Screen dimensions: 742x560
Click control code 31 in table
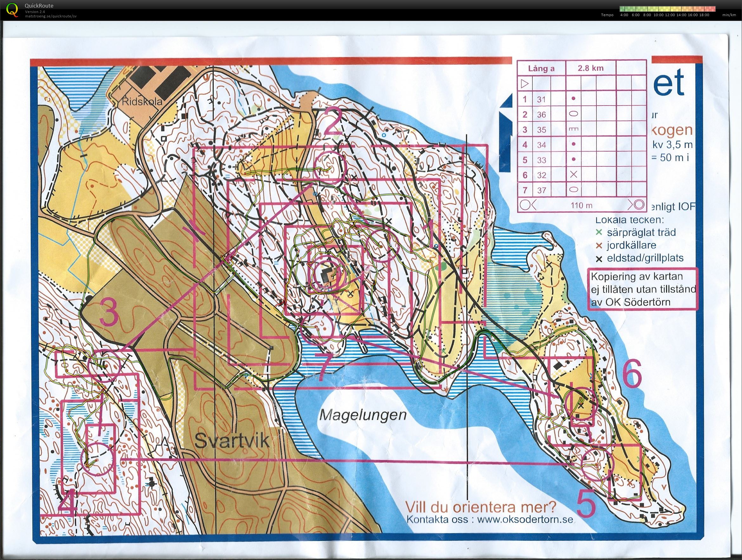tap(541, 99)
